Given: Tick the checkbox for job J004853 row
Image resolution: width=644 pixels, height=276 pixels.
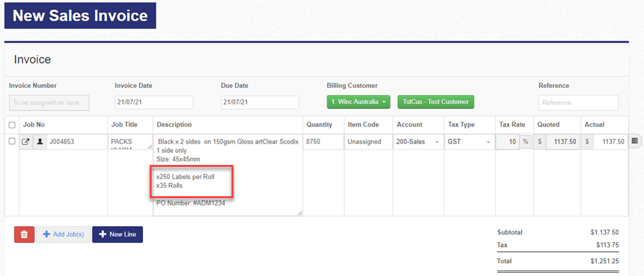Looking at the screenshot, I should pos(12,141).
